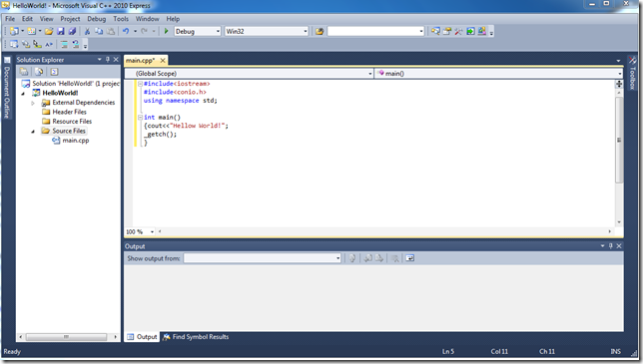Open the Debug configuration dropdown
The height and width of the screenshot is (364, 643).
(x=218, y=31)
